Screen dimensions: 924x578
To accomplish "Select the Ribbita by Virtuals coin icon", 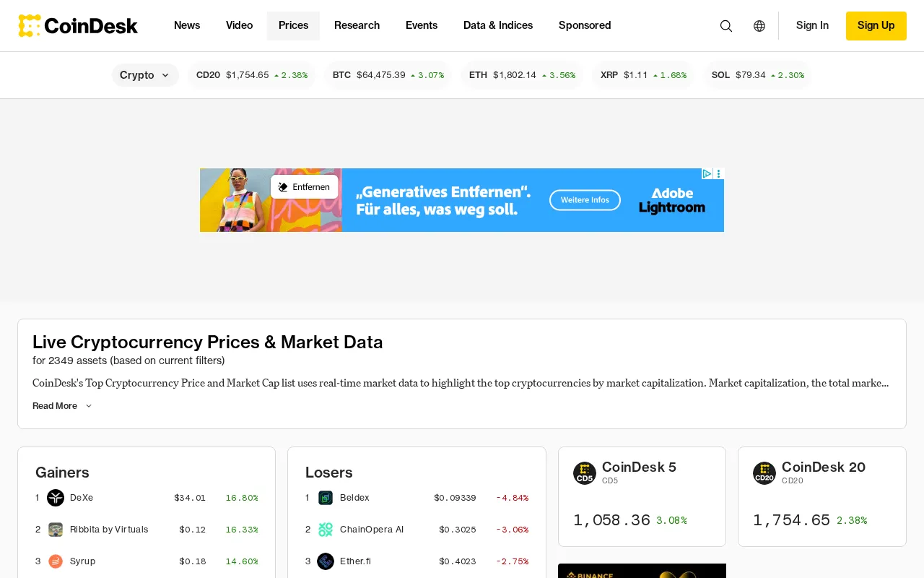I will tap(56, 530).
